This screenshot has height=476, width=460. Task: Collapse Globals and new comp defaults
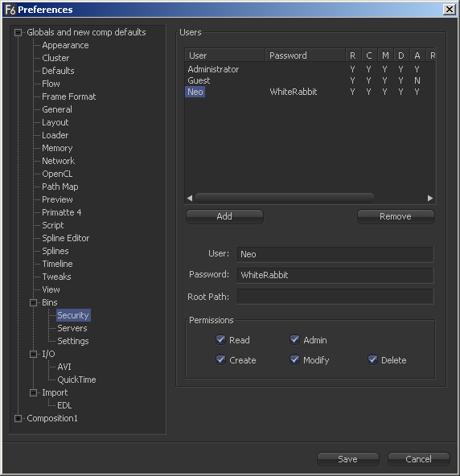pyautogui.click(x=18, y=32)
